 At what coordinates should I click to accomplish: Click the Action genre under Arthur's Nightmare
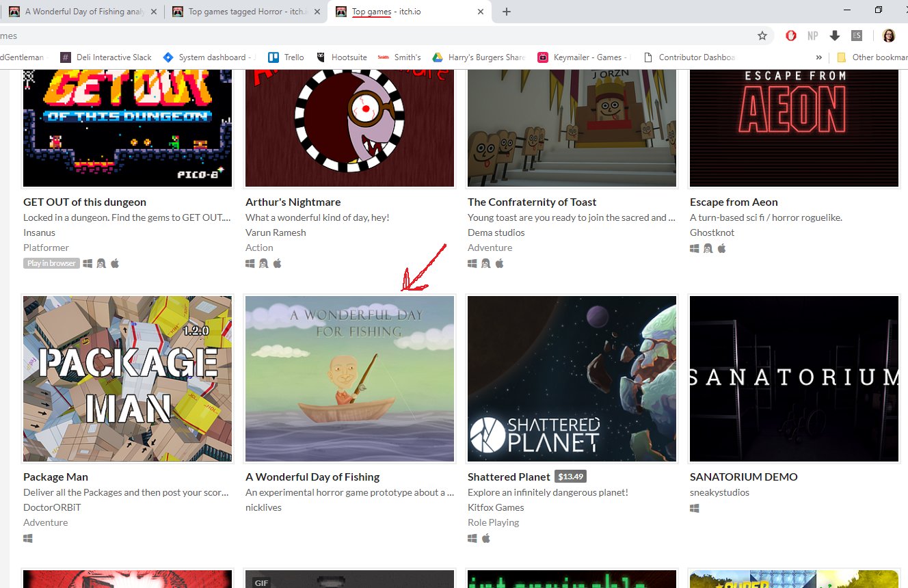259,248
